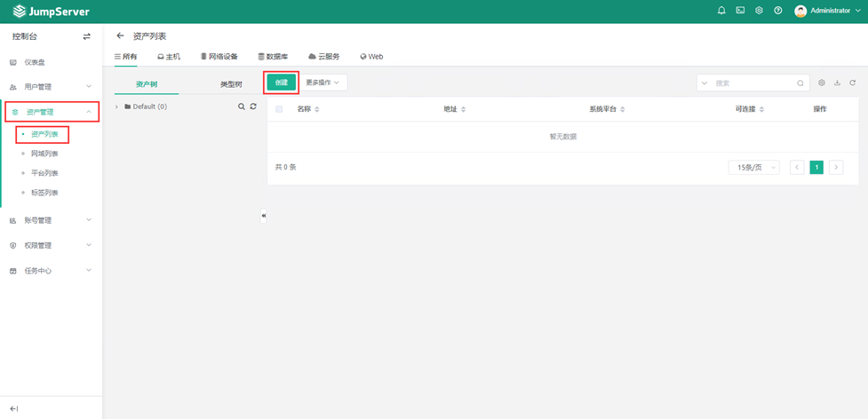
Task: Click the asset tree search magnifier icon
Action: pos(241,107)
